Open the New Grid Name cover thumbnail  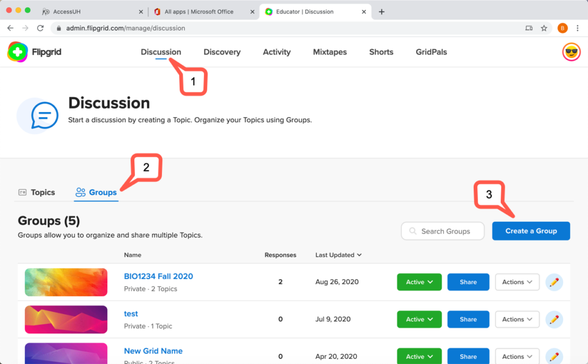[x=66, y=354]
